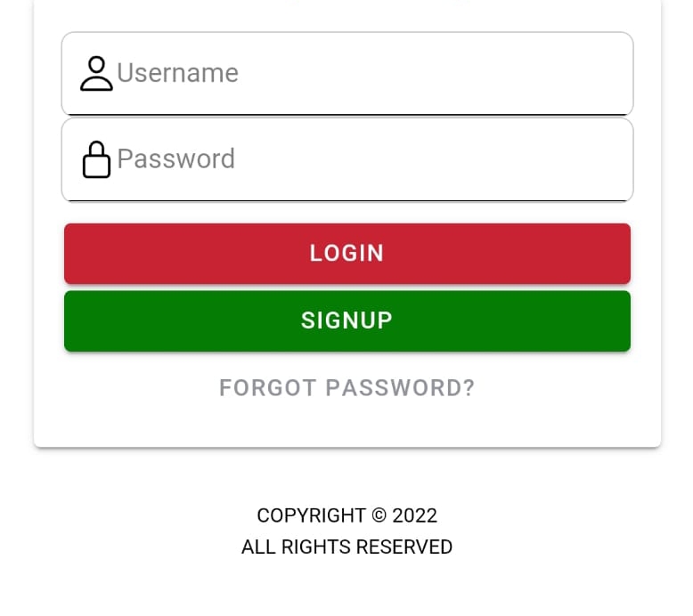This screenshot has width=693, height=616.
Task: Click the user profile icon
Action: point(96,73)
